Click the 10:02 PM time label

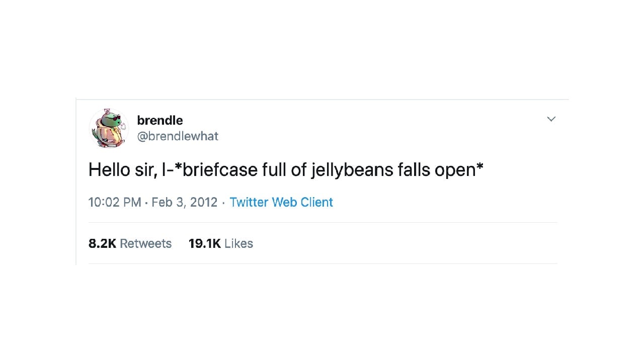click(x=115, y=202)
